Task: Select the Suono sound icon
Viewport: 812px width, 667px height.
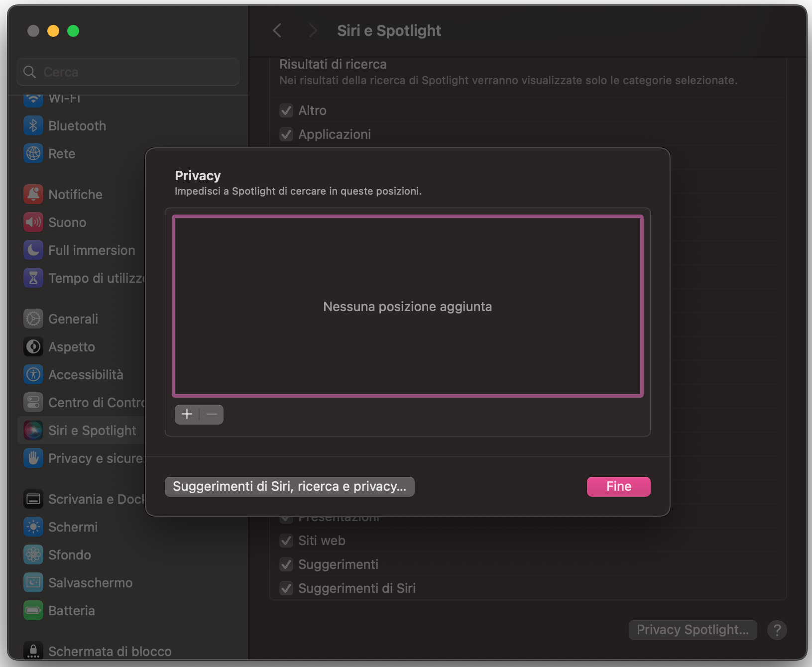Action: click(33, 222)
